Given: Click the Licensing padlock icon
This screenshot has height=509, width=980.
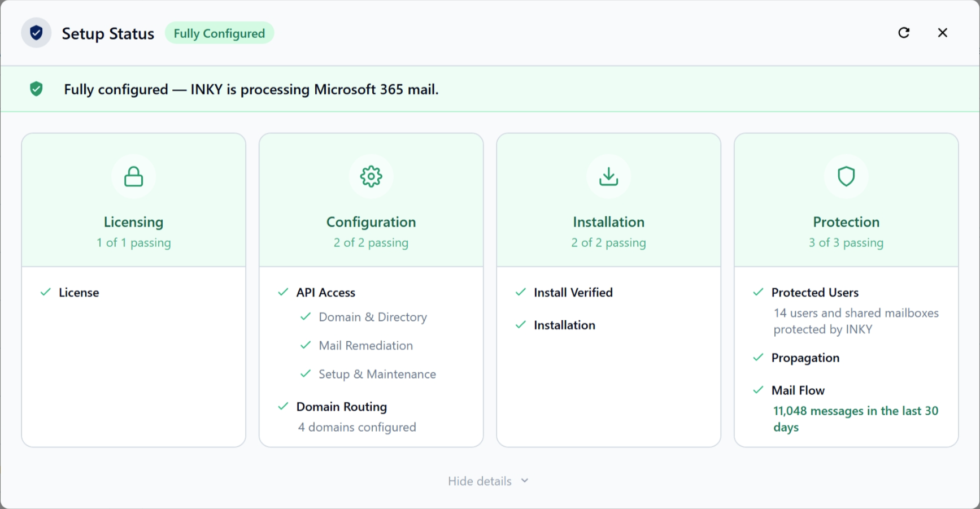Looking at the screenshot, I should [133, 176].
